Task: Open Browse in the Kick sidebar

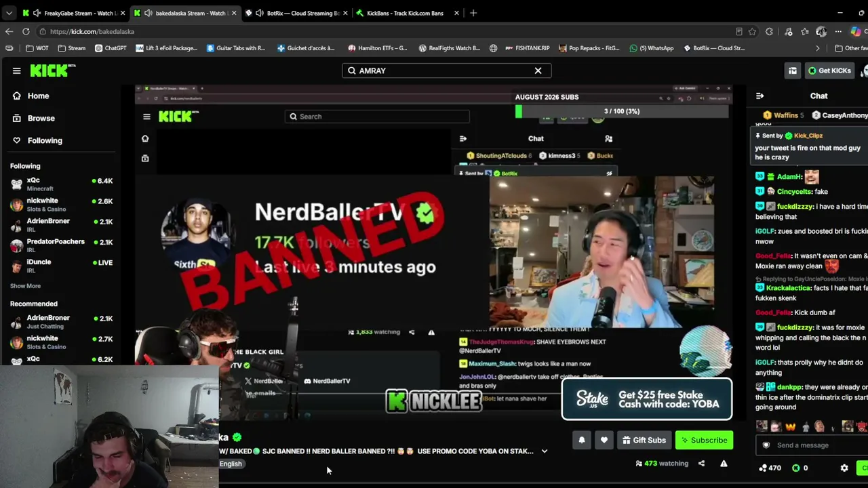Action: (x=41, y=118)
